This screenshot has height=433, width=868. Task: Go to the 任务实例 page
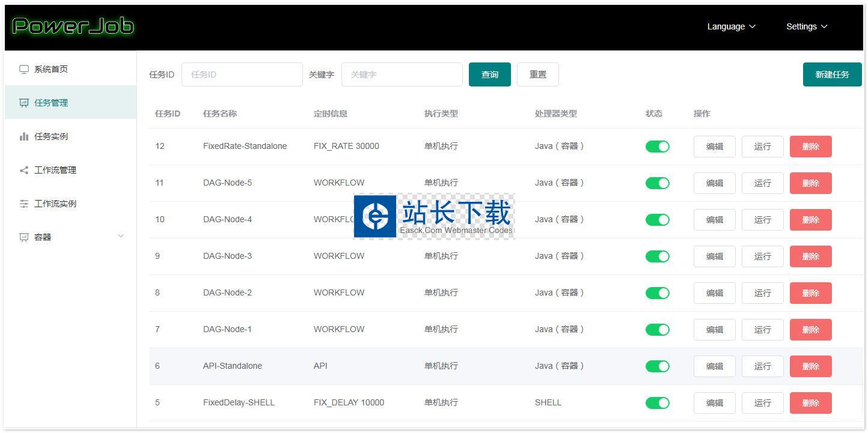51,136
